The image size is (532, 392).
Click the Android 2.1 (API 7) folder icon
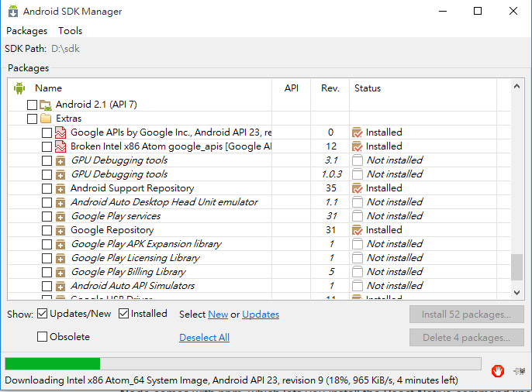[x=46, y=105]
